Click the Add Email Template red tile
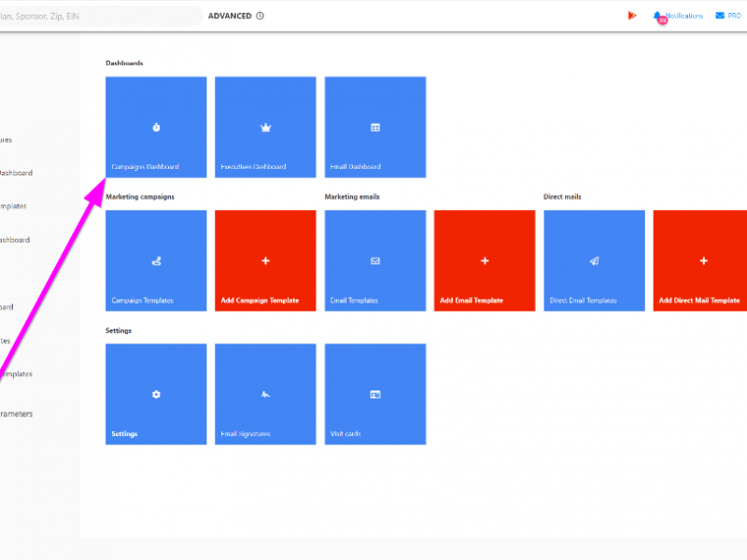This screenshot has width=747, height=560. click(x=485, y=260)
